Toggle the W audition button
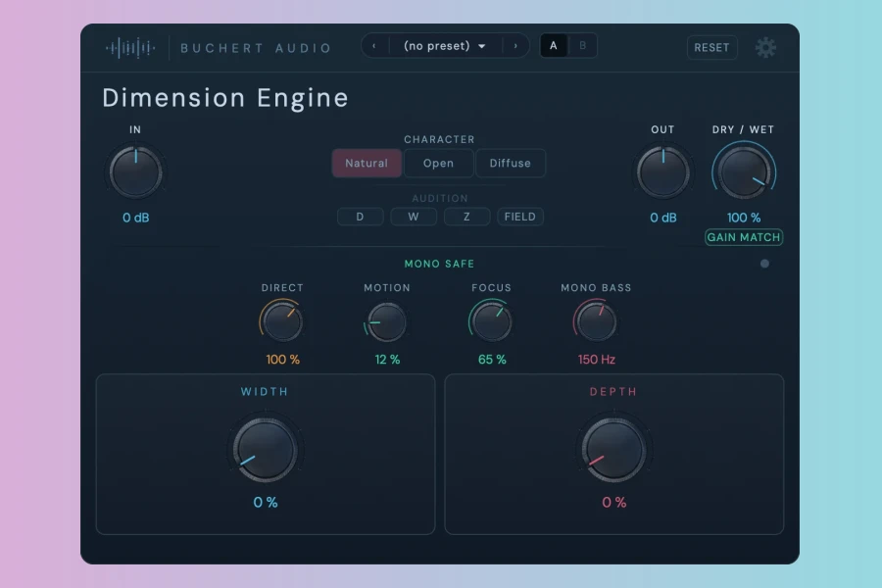 (414, 217)
